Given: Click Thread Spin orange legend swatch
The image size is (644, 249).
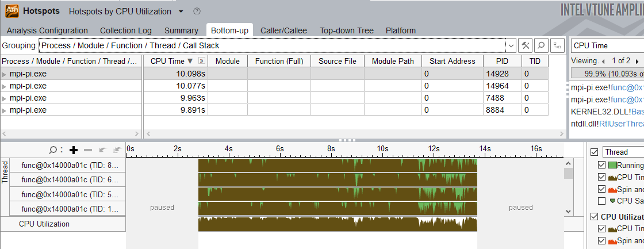Looking at the screenshot, I should coord(612,189).
